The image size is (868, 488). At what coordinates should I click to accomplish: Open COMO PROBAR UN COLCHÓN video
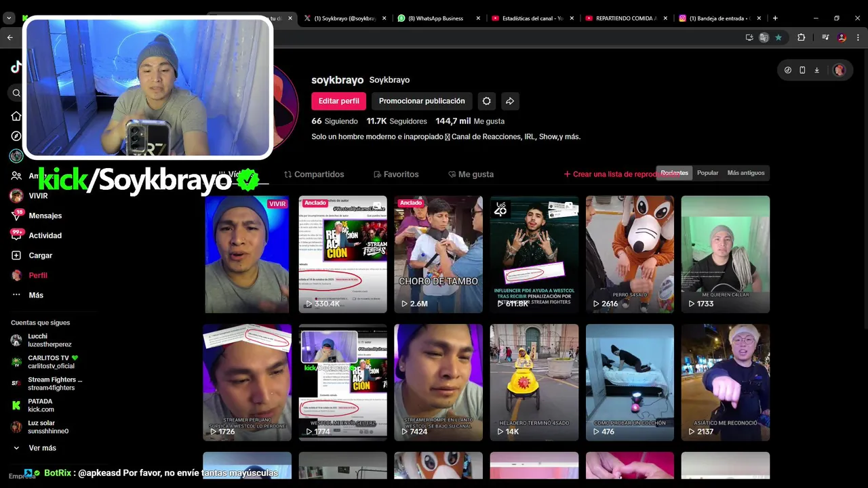tap(630, 382)
